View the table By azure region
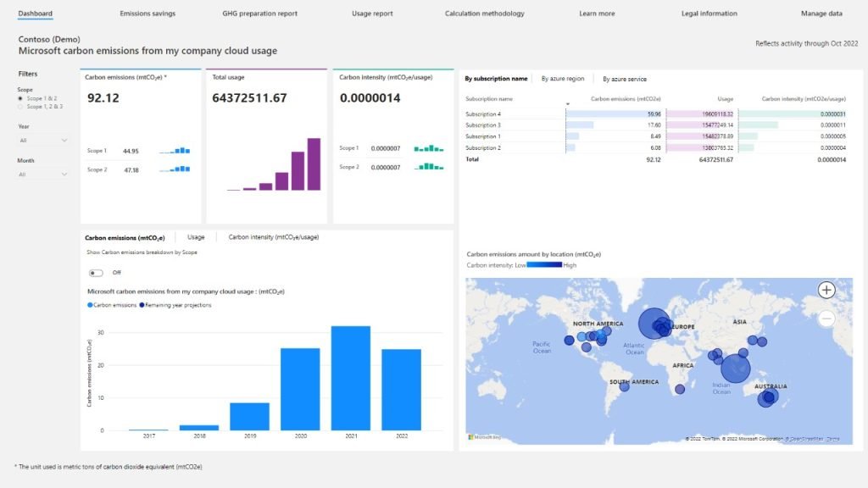This screenshot has width=868, height=488. click(563, 79)
